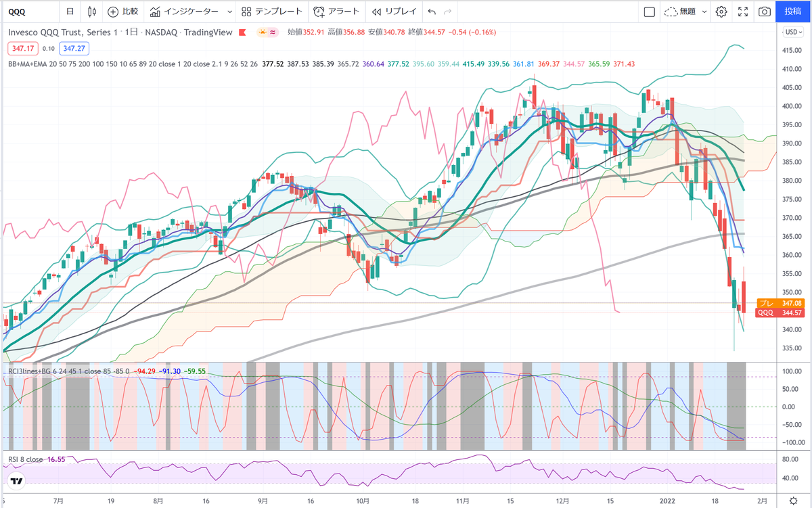This screenshot has width=812, height=508.
Task: Open the インジケーター indicators dialog
Action: tap(185, 11)
